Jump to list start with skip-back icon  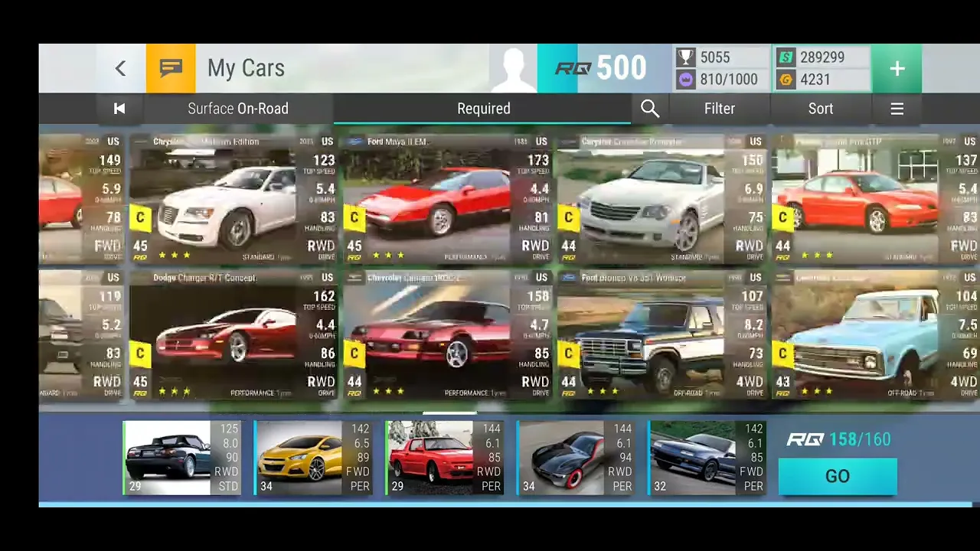(119, 109)
